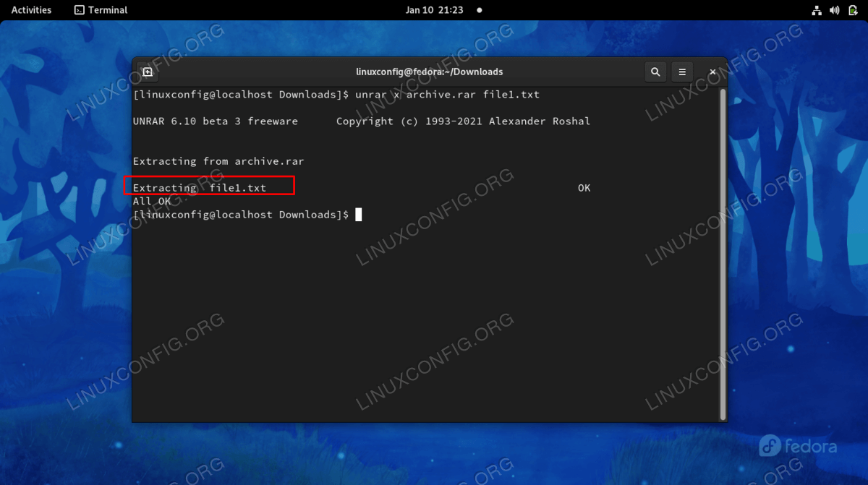Open the power system menu icon
This screenshot has width=868, height=485.
coord(851,10)
